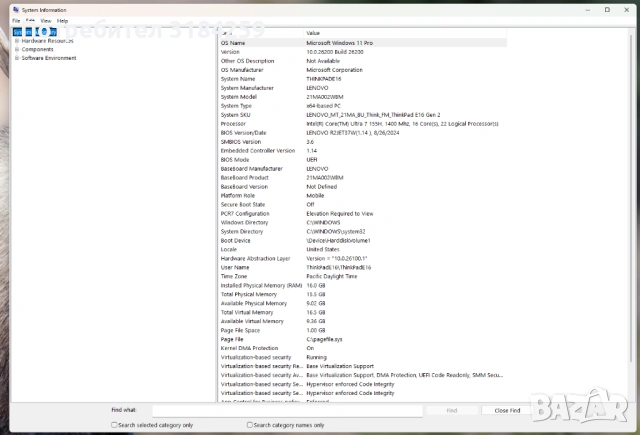Select the Locale row
Image resolution: width=640 pixels, height=435 pixels.
point(362,249)
